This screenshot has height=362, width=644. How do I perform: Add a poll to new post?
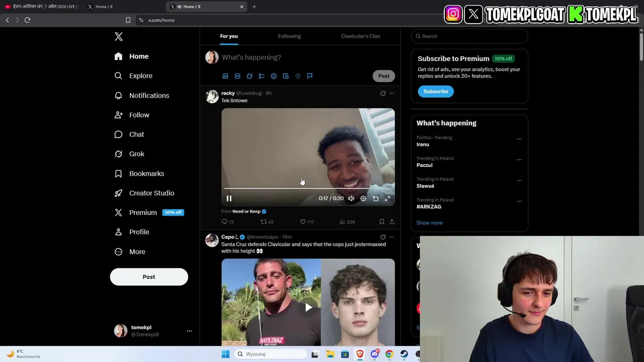point(262,76)
